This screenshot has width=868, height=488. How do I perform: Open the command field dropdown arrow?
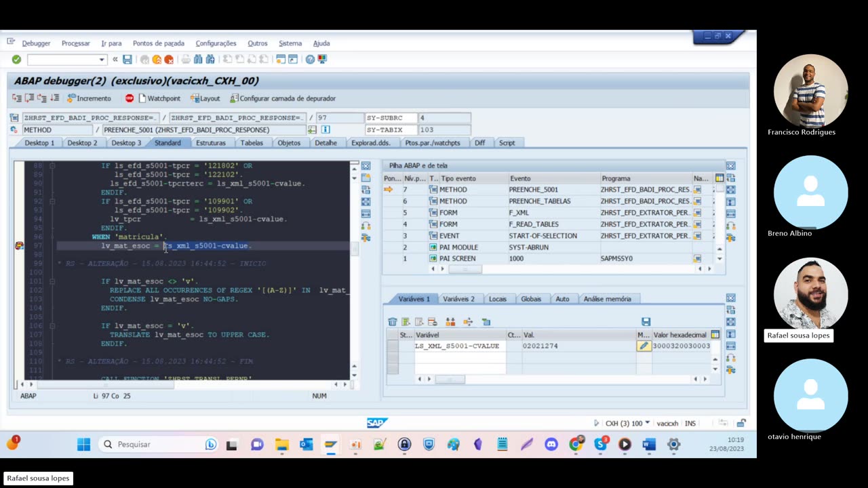point(102,60)
